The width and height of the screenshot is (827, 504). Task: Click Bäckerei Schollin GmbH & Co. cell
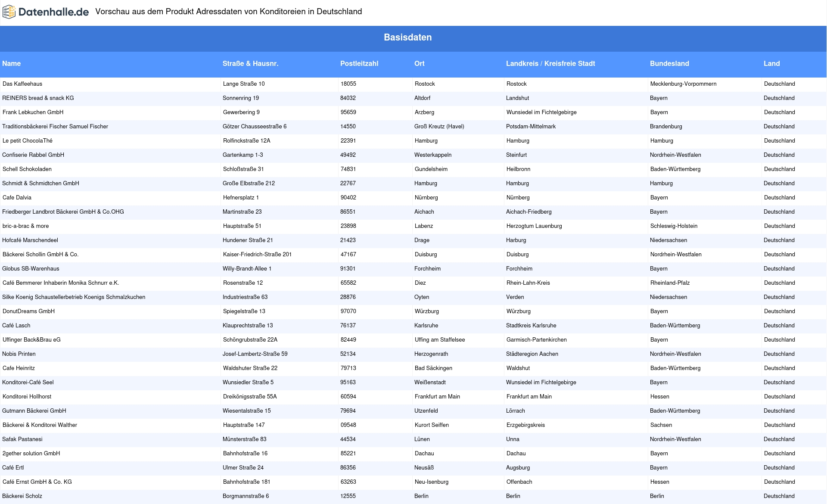point(40,255)
